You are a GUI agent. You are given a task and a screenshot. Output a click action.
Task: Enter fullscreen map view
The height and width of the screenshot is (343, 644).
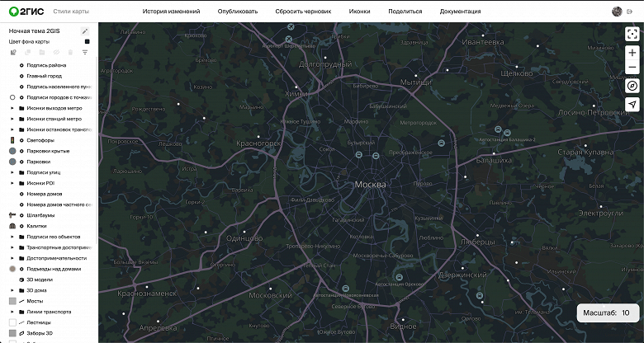pyautogui.click(x=632, y=34)
